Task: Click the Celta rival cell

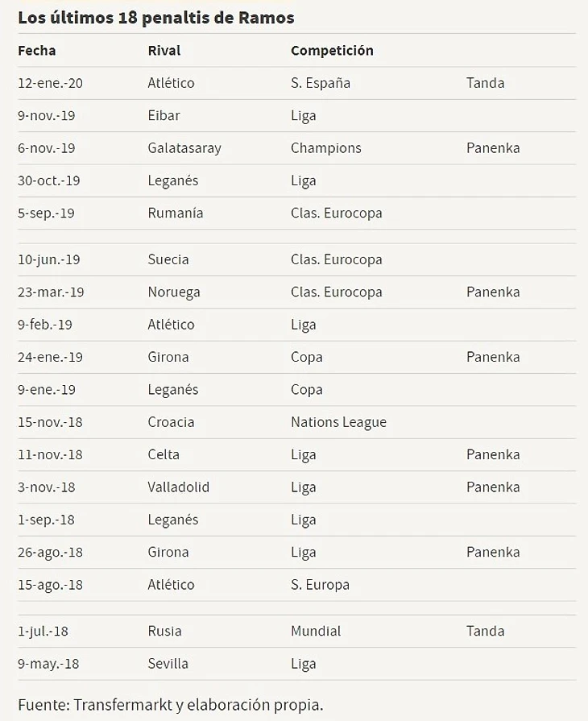Action: tap(164, 454)
